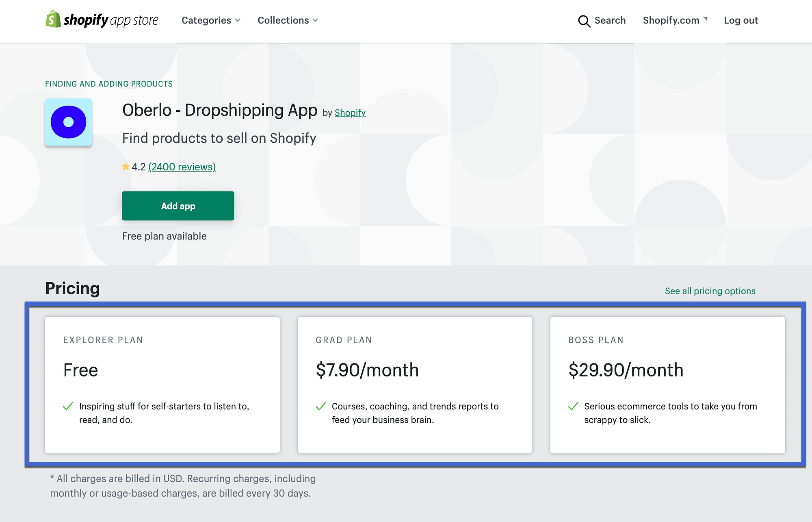Click the Oberlo app icon

coord(68,122)
